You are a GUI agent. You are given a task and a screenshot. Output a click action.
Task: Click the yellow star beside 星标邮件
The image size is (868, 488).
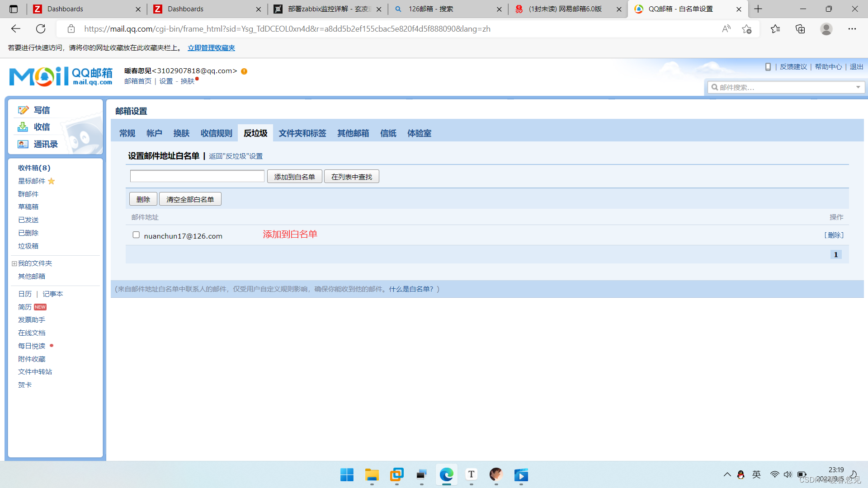(x=52, y=181)
